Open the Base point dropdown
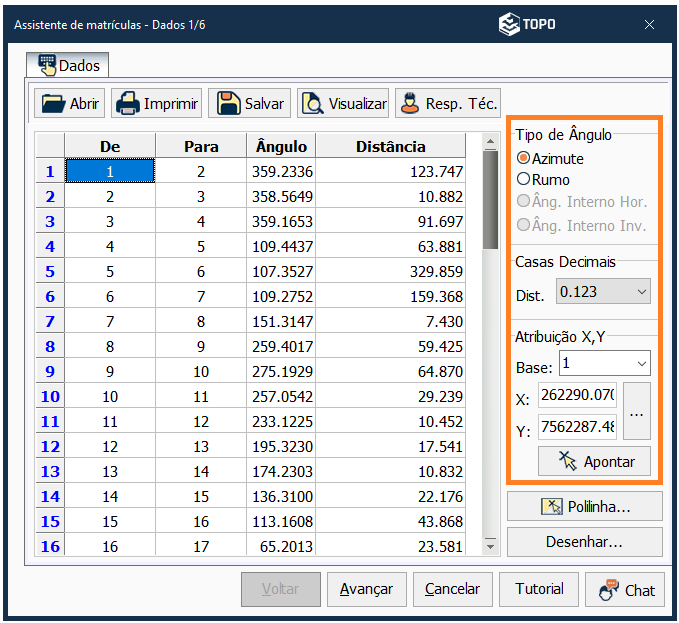The width and height of the screenshot is (679, 623). coord(642,363)
